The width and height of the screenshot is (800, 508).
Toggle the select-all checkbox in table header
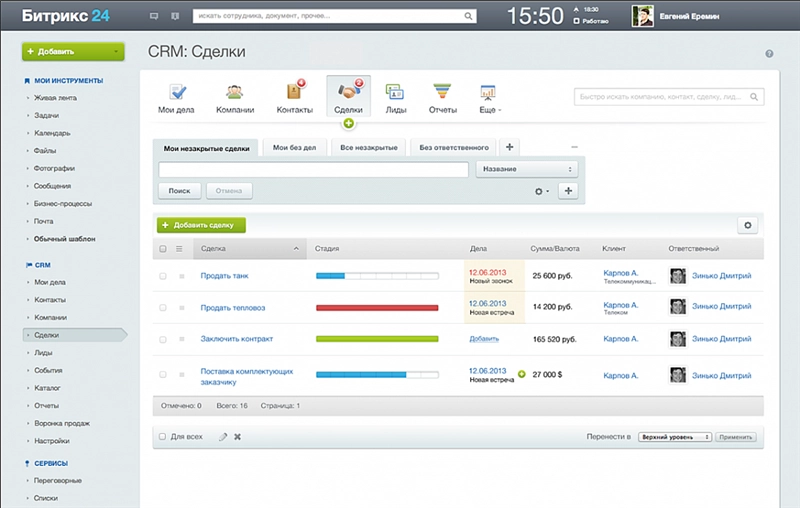(163, 249)
